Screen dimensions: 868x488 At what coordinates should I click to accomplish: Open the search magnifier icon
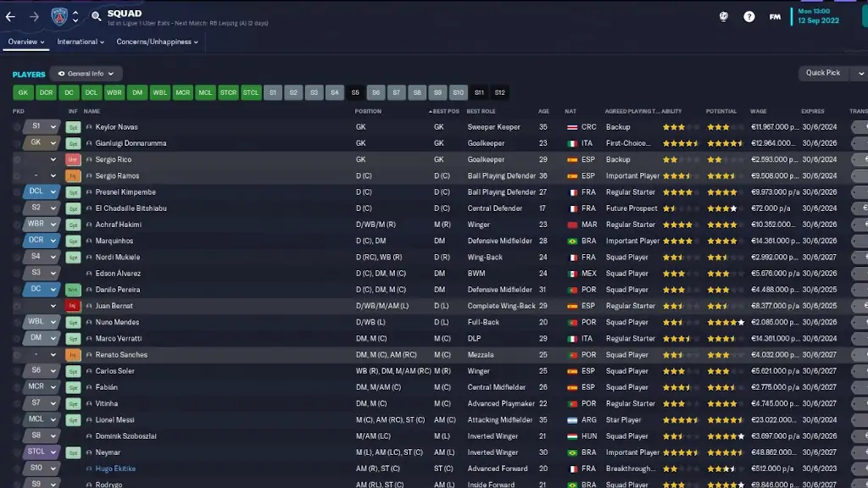[97, 16]
